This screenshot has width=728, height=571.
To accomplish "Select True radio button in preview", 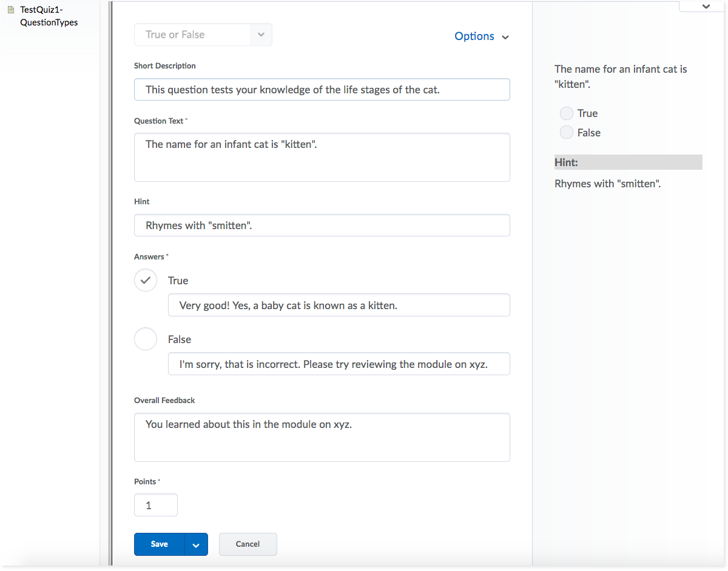I will [x=567, y=113].
